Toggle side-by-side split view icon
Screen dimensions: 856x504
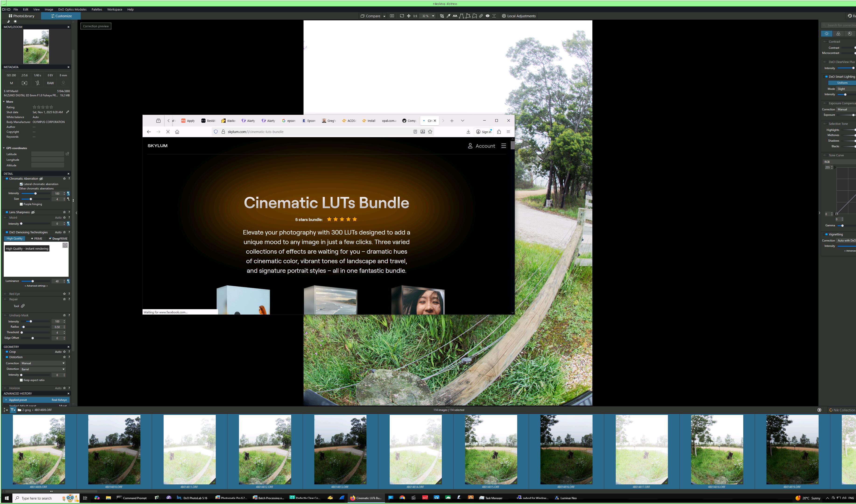tap(392, 16)
